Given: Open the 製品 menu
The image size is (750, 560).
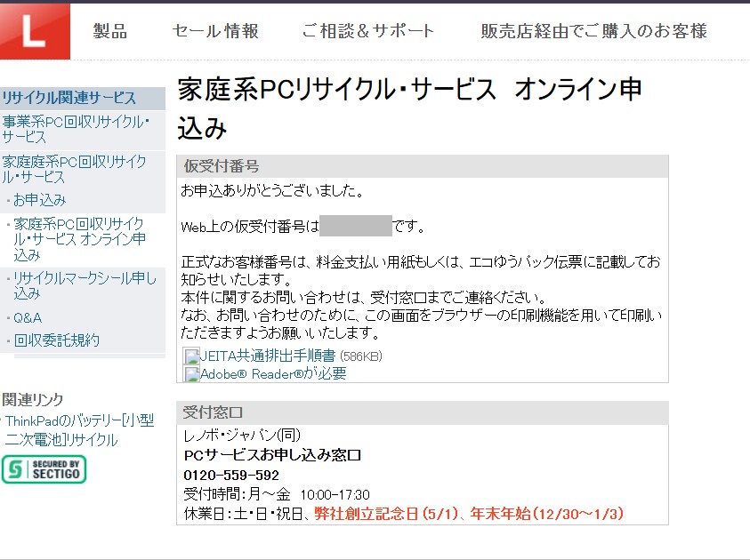Looking at the screenshot, I should (110, 31).
